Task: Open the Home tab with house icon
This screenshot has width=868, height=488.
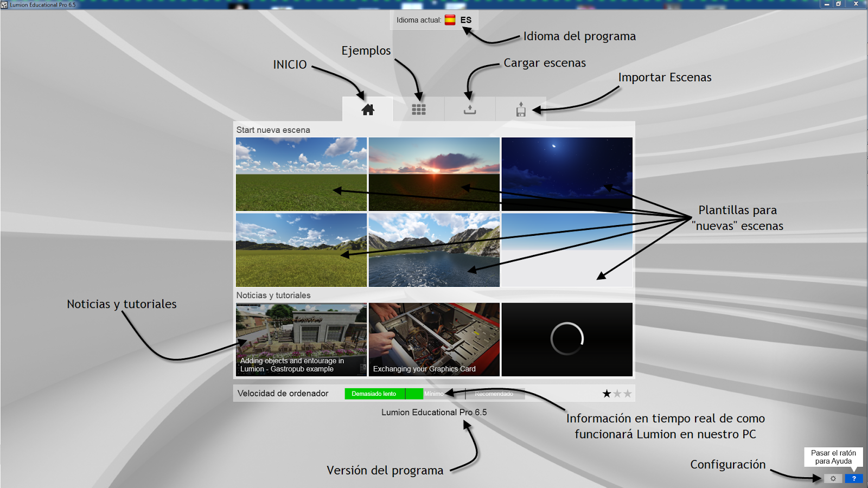Action: 368,109
